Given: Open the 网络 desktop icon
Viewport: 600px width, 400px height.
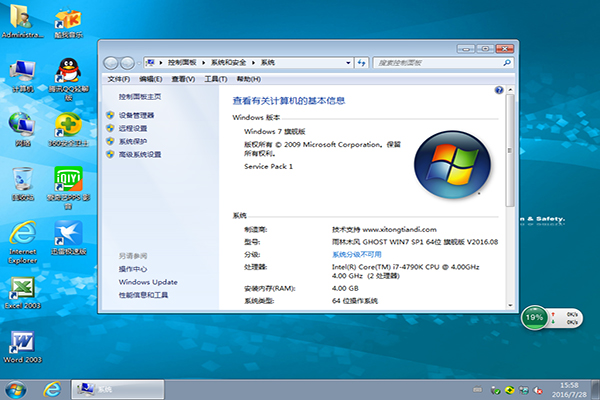Looking at the screenshot, I should coord(23,129).
